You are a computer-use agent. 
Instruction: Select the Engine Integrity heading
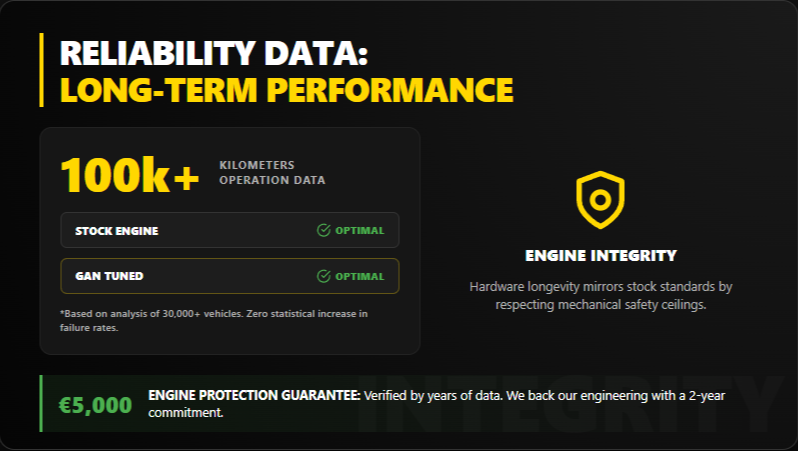[x=600, y=256]
